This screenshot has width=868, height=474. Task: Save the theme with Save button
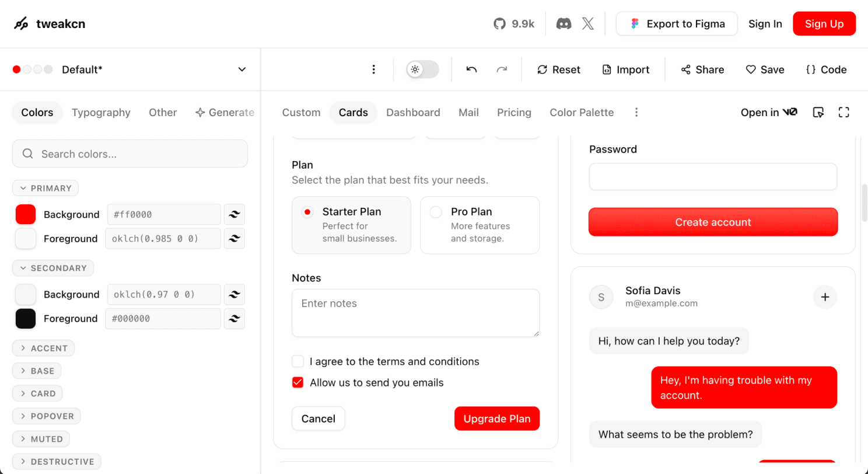765,69
